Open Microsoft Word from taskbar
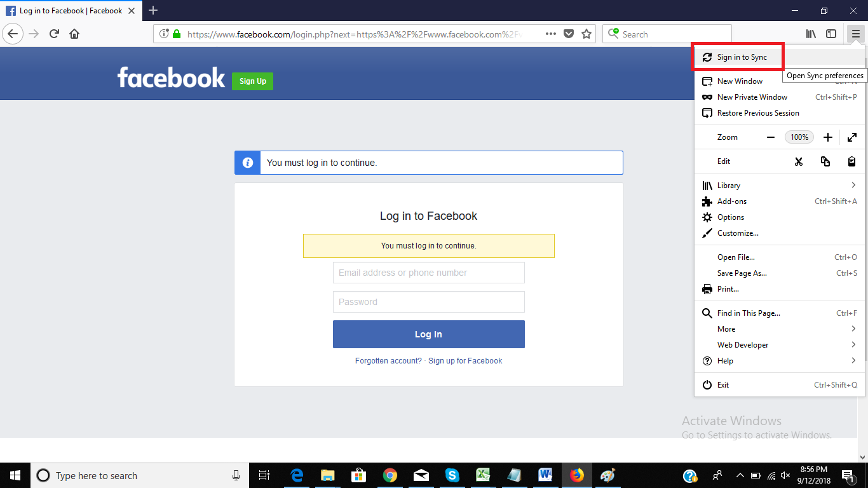Screen dimensions: 868x488 pyautogui.click(x=545, y=475)
